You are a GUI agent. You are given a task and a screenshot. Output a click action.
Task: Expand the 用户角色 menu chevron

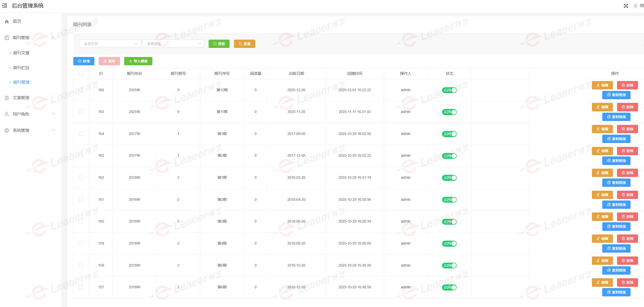point(54,114)
